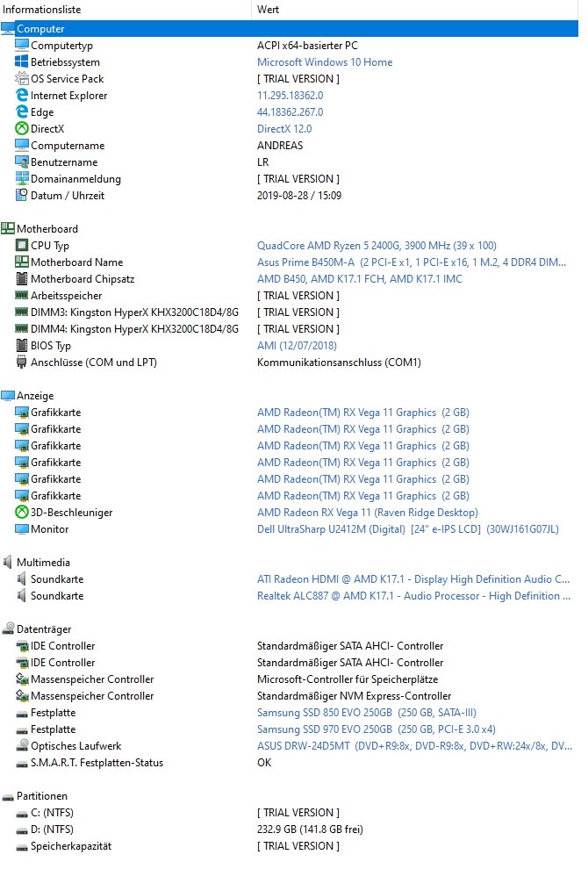Click the value 232.9 GB (141.8 GB frei)
Viewport: 588px width, 869px height.
pos(311,829)
